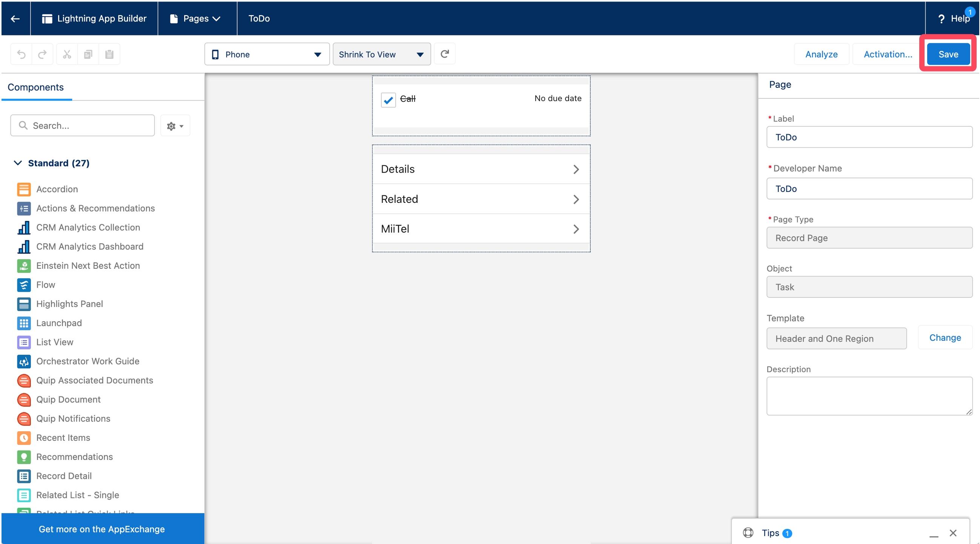This screenshot has width=980, height=544.
Task: Click the back arrow icon
Action: (15, 18)
